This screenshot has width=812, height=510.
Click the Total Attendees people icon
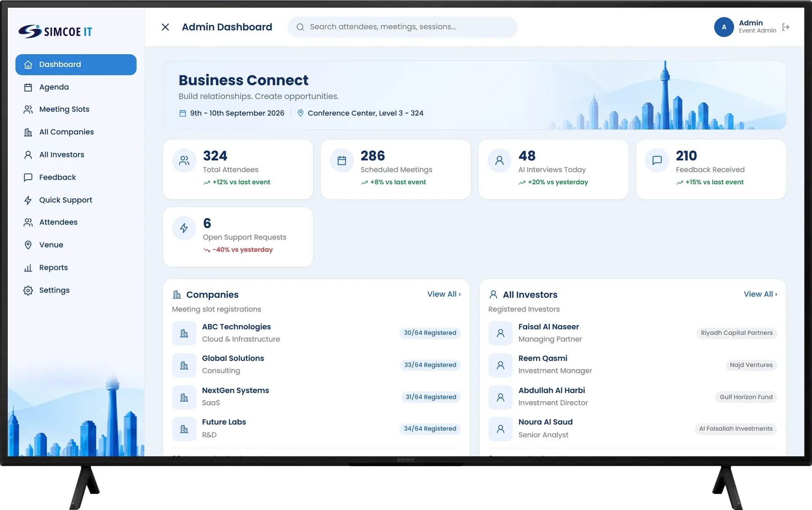point(184,160)
